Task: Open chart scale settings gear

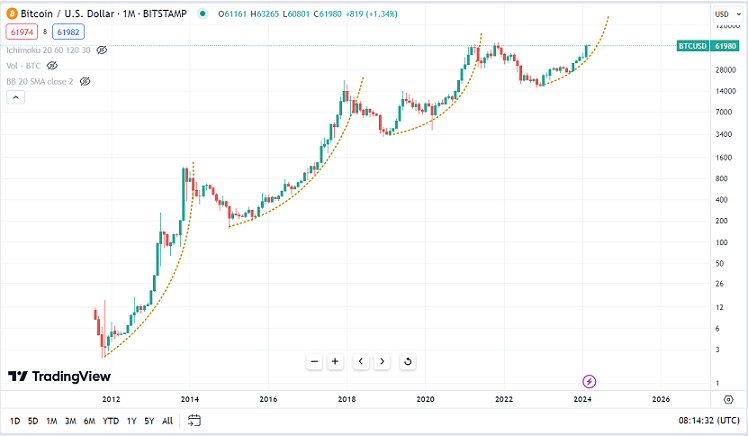Action: click(728, 399)
